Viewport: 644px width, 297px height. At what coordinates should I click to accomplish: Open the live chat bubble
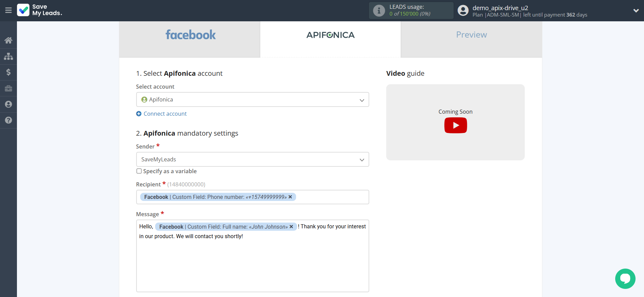click(625, 278)
